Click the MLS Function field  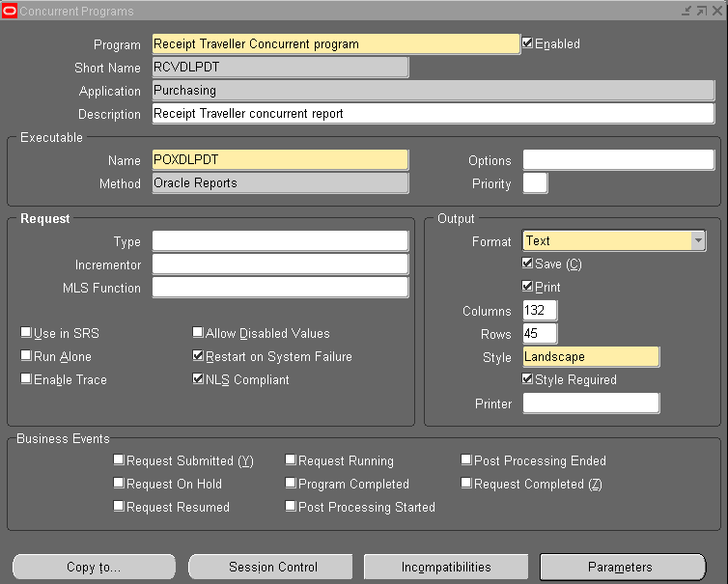pyautogui.click(x=280, y=288)
